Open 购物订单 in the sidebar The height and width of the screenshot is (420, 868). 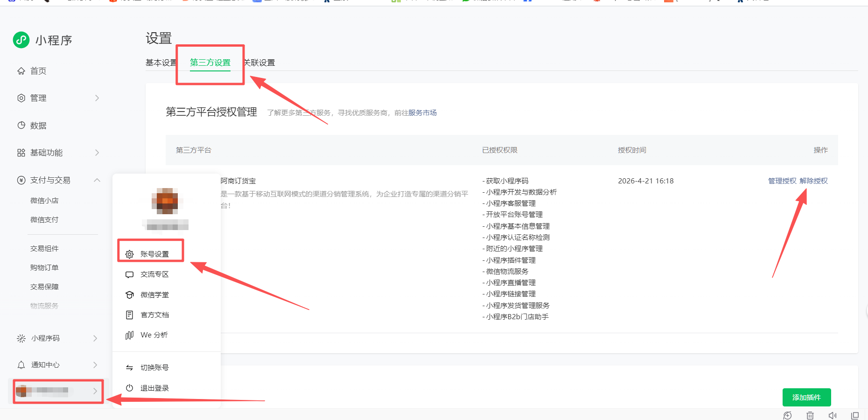point(44,268)
